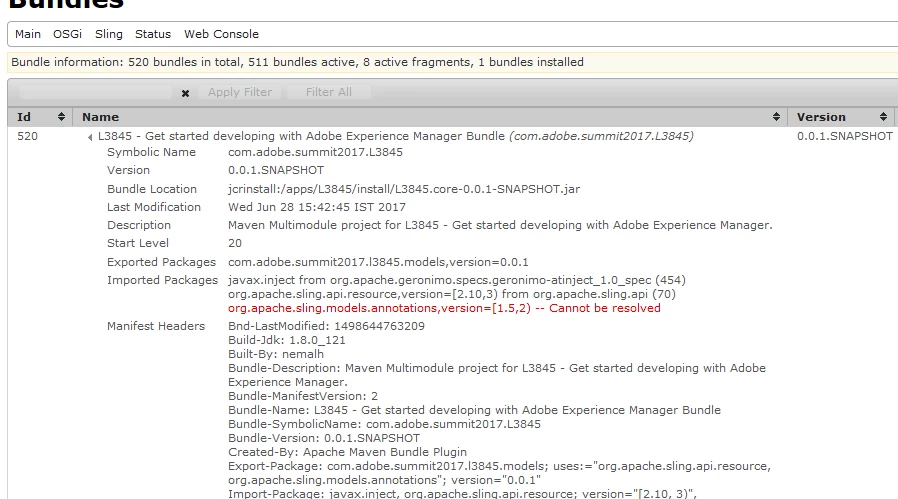Click the Version column header label
Viewport: 898px width, 499px height.
pyautogui.click(x=821, y=117)
